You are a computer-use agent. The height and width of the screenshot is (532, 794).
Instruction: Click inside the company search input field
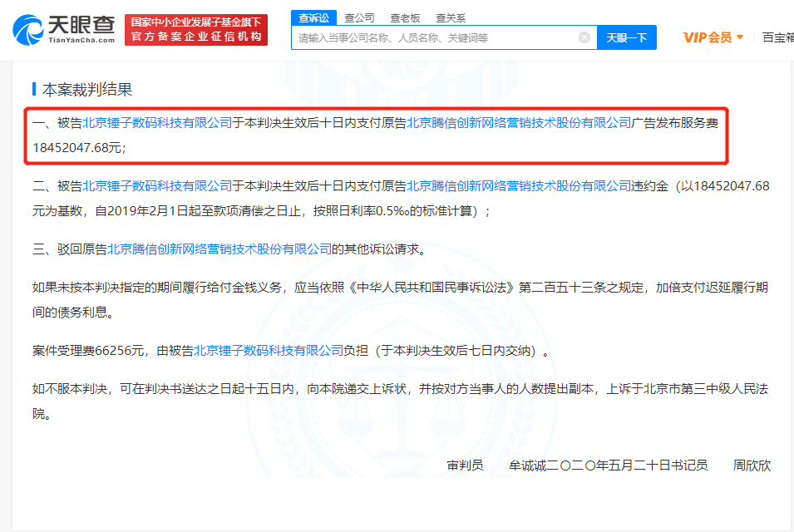click(432, 37)
